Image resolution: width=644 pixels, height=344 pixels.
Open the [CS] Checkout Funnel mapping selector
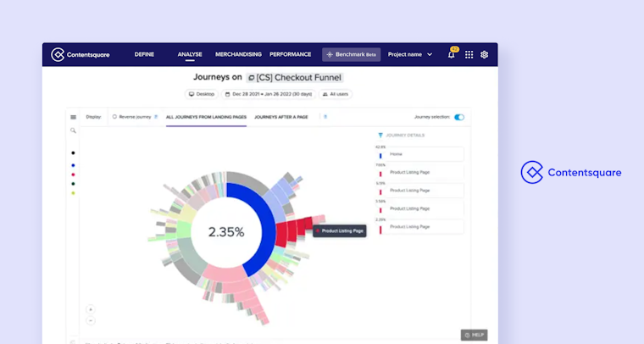pyautogui.click(x=295, y=78)
